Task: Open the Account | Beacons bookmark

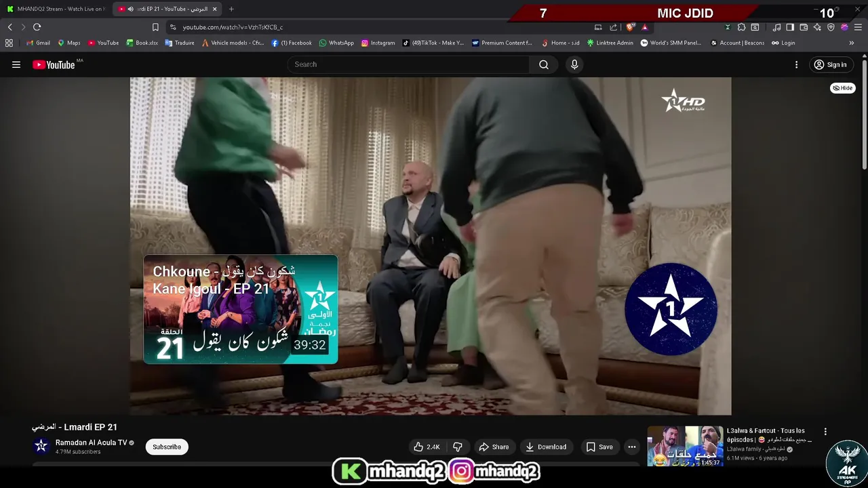Action: [x=737, y=43]
